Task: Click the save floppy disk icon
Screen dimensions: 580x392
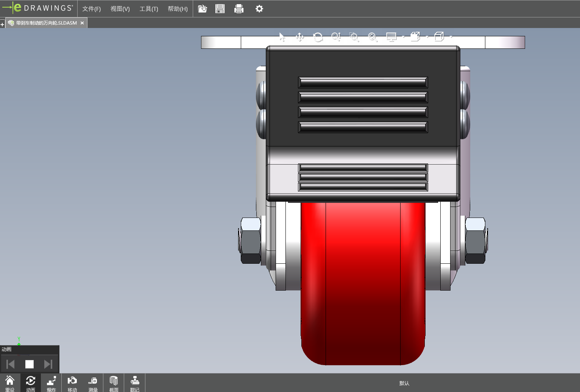Action: point(220,9)
